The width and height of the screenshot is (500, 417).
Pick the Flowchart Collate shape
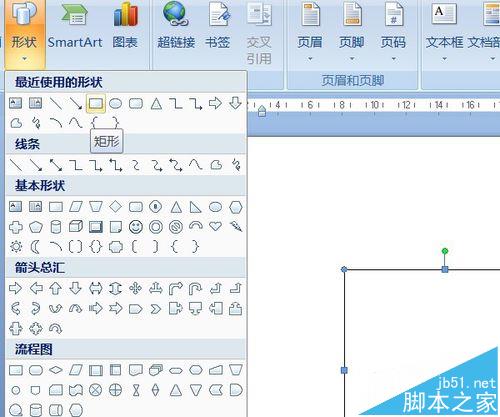click(136, 390)
